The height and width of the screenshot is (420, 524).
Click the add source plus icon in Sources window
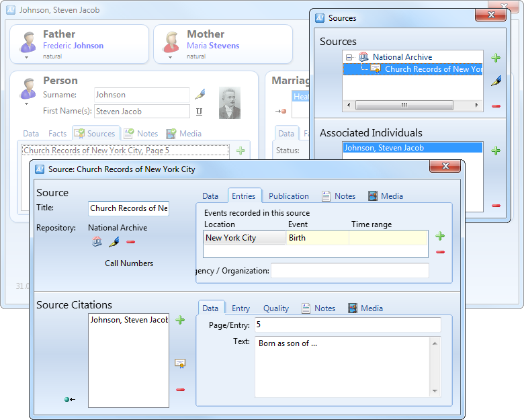496,58
